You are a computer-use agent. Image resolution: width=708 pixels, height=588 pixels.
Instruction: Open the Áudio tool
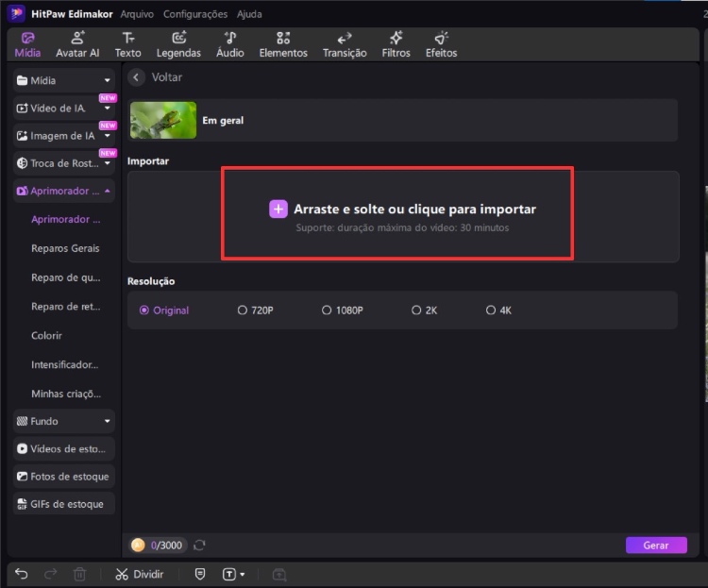[229, 44]
